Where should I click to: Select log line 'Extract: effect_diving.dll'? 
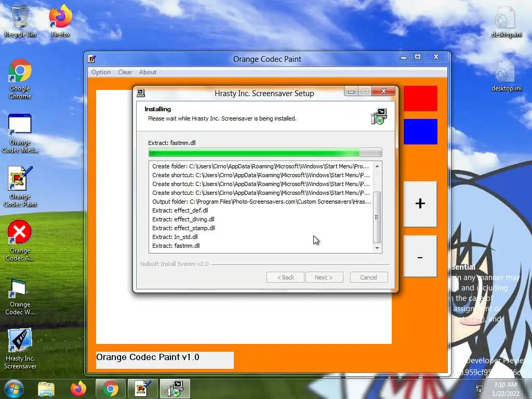pyautogui.click(x=183, y=219)
